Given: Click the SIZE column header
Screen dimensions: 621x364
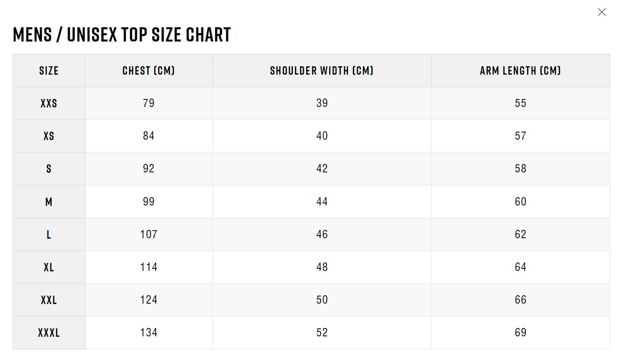Looking at the screenshot, I should click(49, 71).
